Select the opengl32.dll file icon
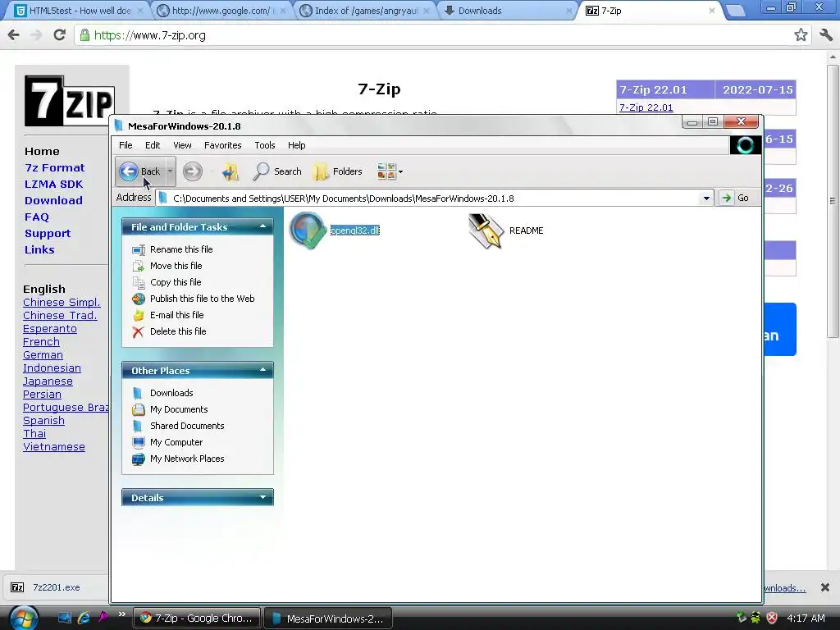The height and width of the screenshot is (630, 840). pyautogui.click(x=308, y=231)
